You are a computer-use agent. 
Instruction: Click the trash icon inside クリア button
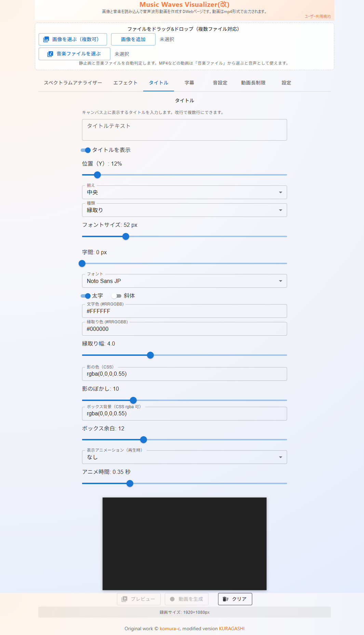coord(226,599)
